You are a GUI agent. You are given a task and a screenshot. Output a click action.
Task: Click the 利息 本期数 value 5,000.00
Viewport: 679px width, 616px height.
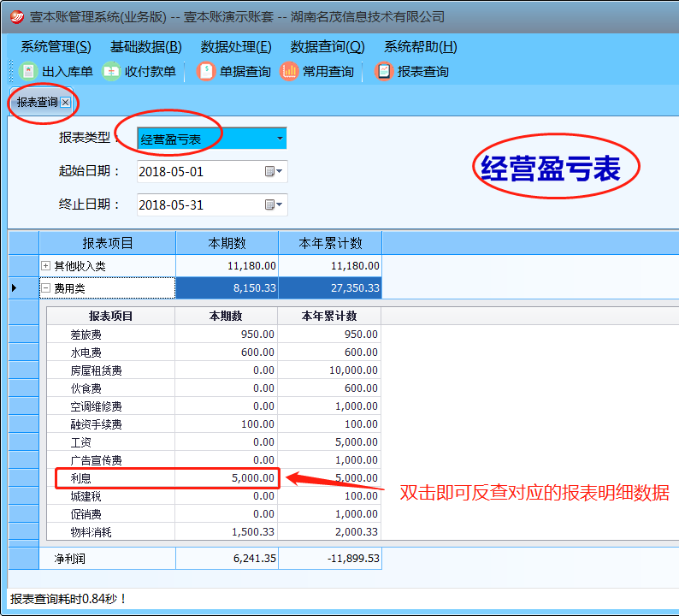pyautogui.click(x=253, y=477)
